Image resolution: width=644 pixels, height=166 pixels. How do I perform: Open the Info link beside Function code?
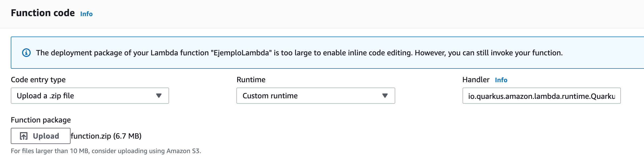coord(86,14)
